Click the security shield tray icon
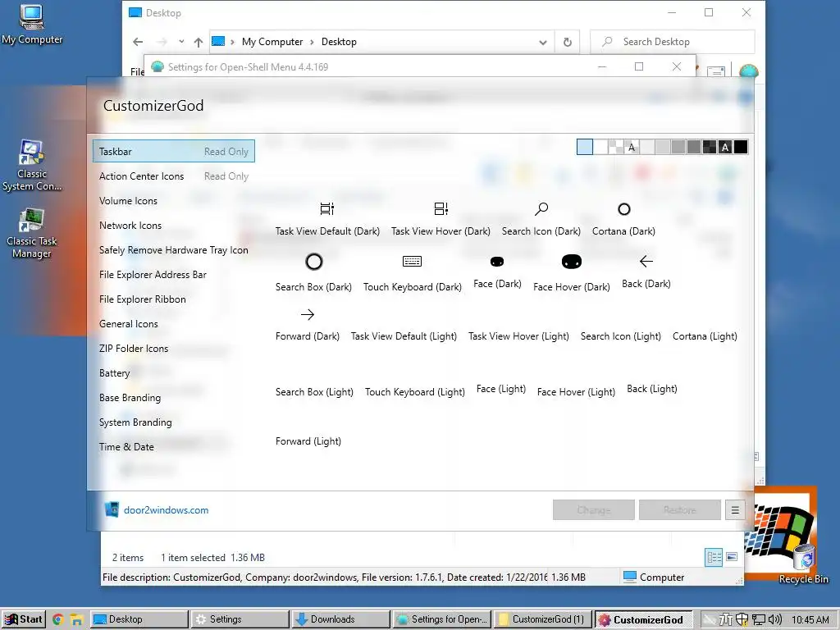Screen dimensions: 840x630 click(742, 619)
